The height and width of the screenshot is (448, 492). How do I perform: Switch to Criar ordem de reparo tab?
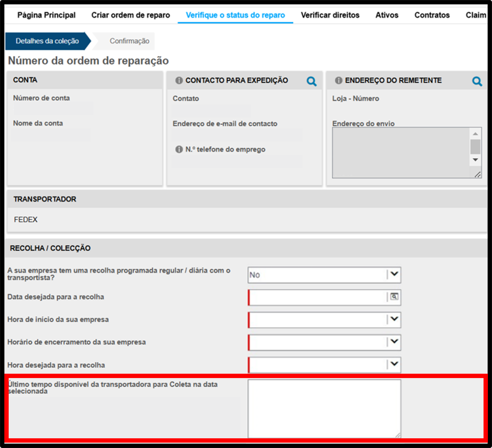point(130,15)
